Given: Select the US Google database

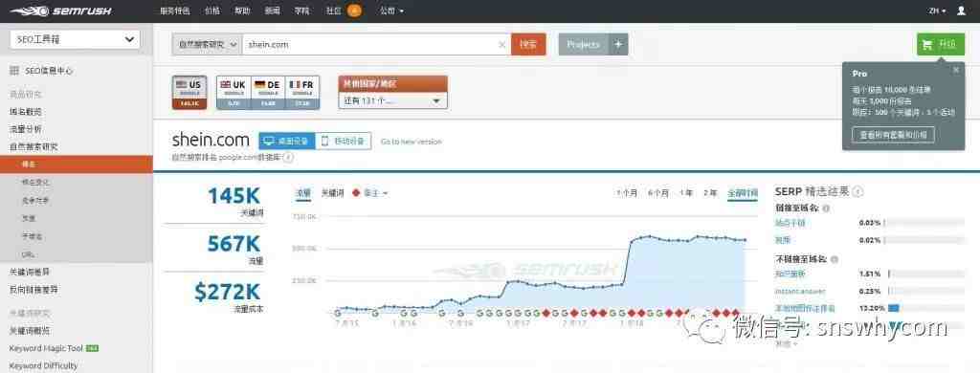Looking at the screenshot, I should (x=189, y=93).
